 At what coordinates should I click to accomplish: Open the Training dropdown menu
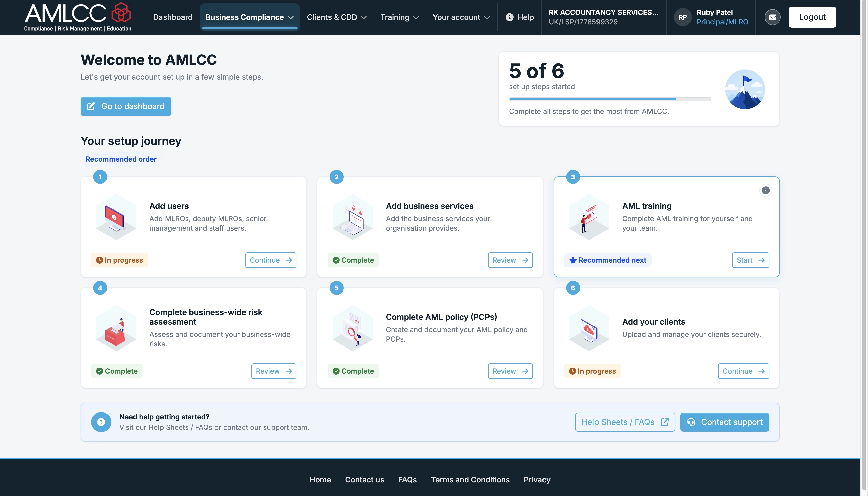[x=399, y=17]
